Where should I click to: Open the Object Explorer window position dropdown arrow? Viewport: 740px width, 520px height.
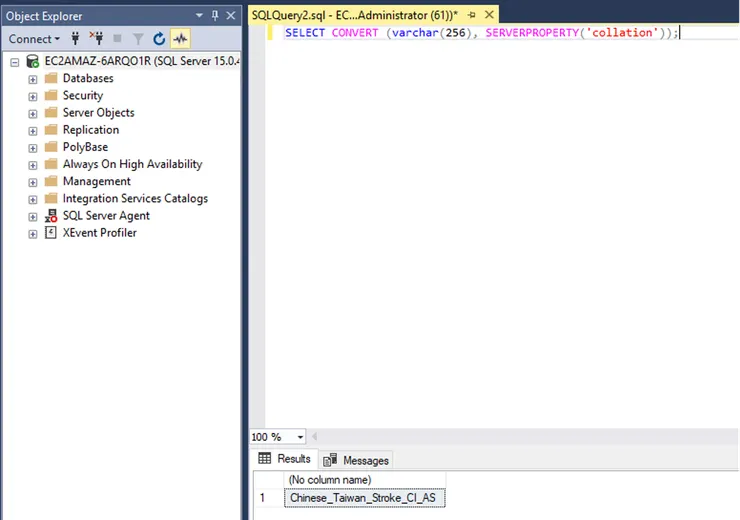(199, 16)
